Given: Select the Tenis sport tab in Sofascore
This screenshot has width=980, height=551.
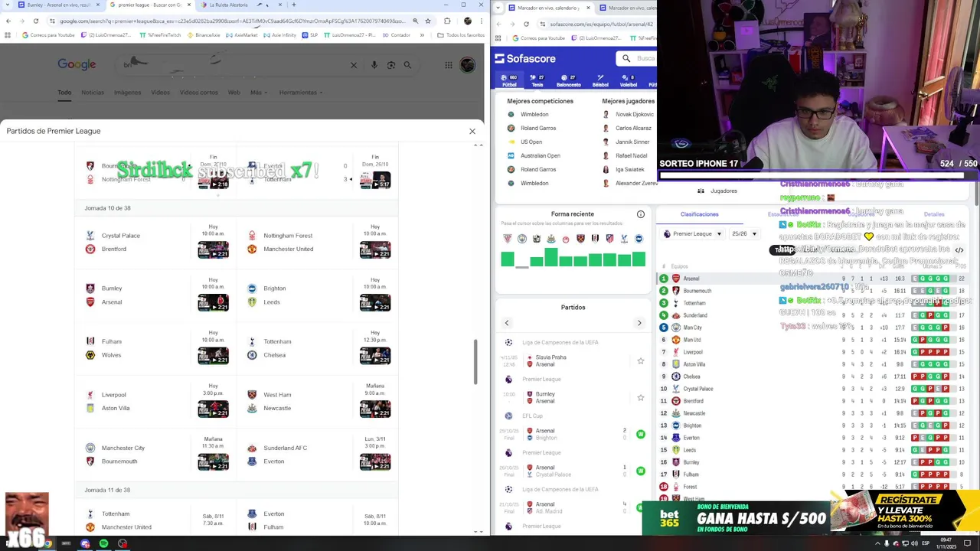Looking at the screenshot, I should tap(537, 80).
